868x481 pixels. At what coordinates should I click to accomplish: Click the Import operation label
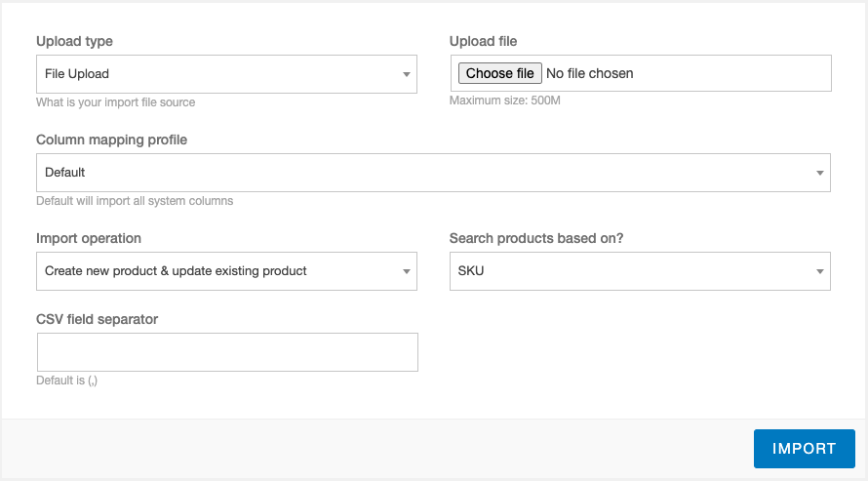point(89,238)
